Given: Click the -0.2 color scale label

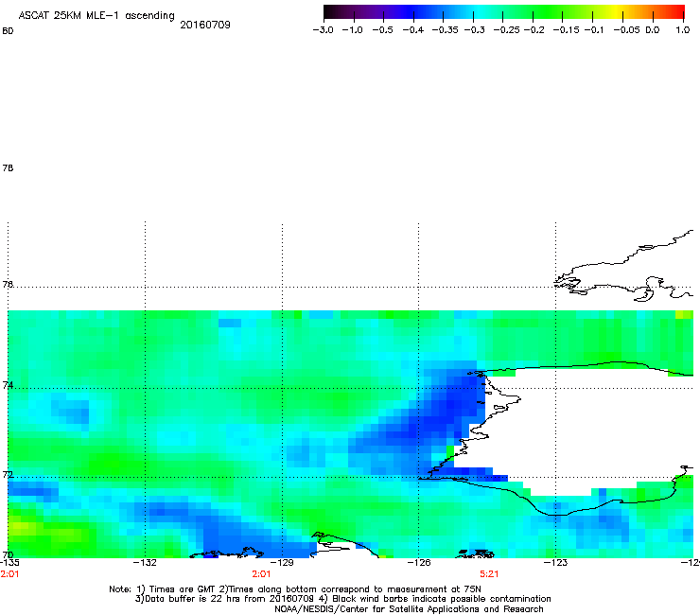Looking at the screenshot, I should coord(534,30).
